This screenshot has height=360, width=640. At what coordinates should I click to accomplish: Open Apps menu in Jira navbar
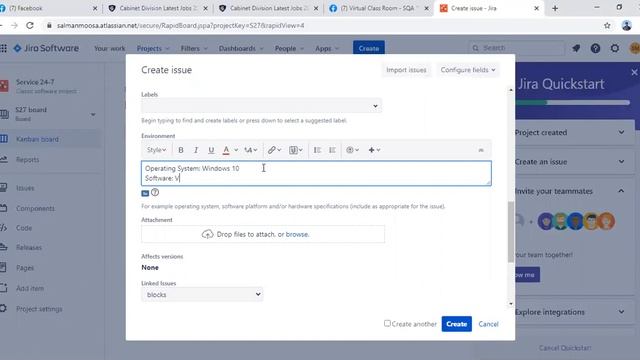pos(327,48)
